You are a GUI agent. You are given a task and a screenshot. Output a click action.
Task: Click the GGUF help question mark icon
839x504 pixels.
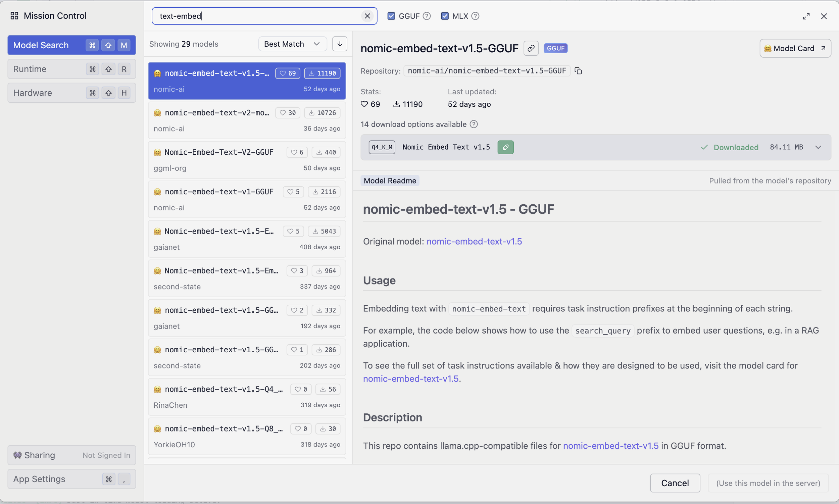427,16
